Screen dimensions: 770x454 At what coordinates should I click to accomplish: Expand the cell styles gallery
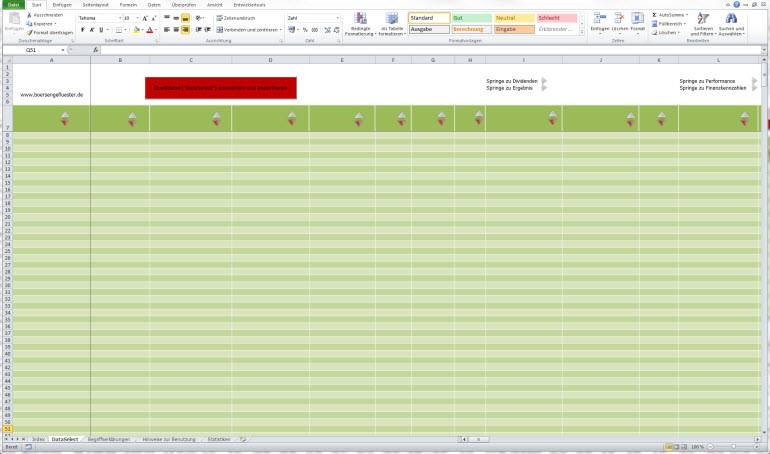coord(582,32)
